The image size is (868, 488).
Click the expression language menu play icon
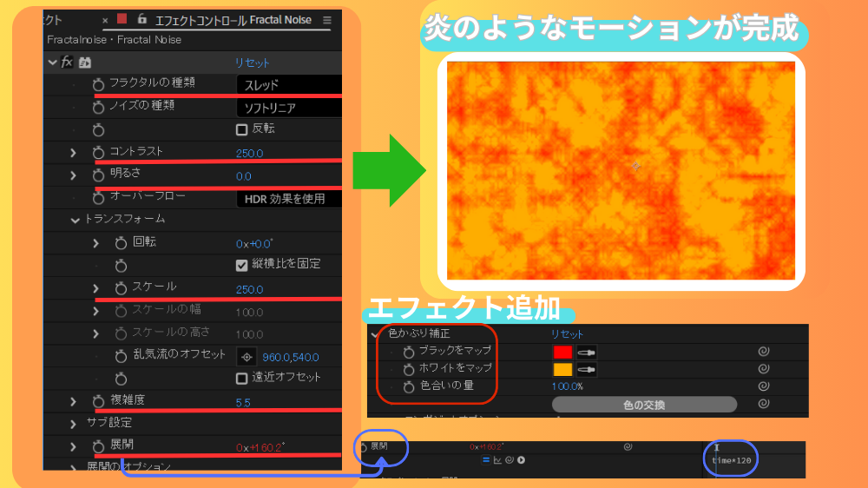pos(522,460)
